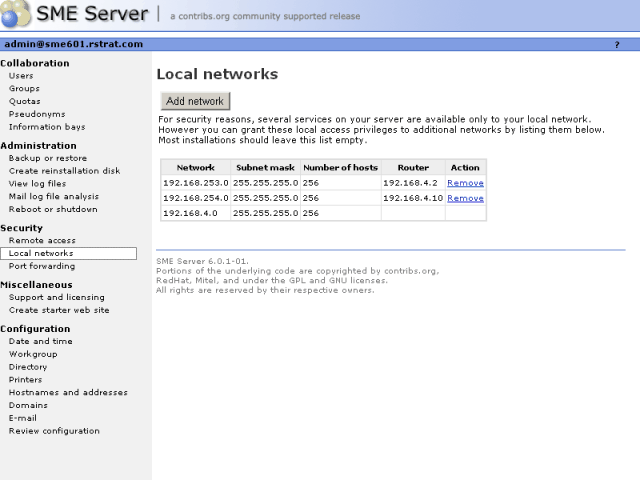Open Review configuration page
Screen dimensions: 640x480
(54, 431)
